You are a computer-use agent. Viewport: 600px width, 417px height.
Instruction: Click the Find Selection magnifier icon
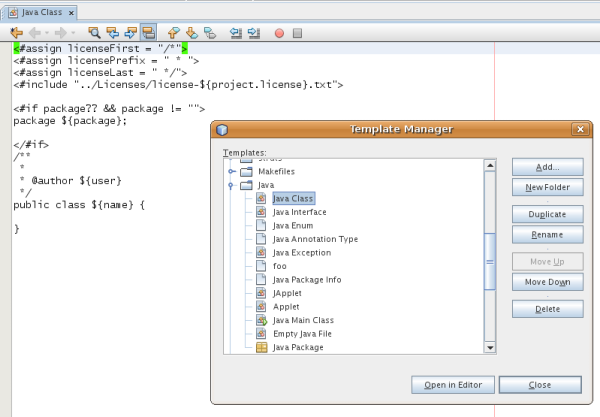coord(94,33)
